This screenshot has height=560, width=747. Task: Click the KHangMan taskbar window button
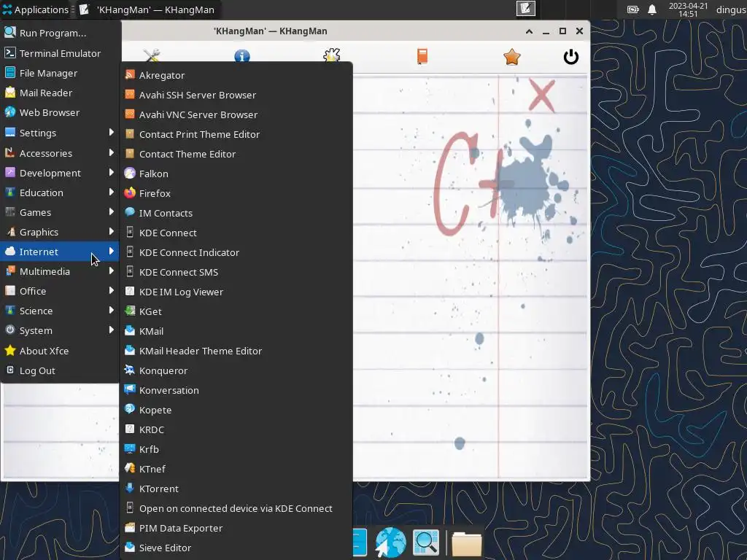point(147,9)
